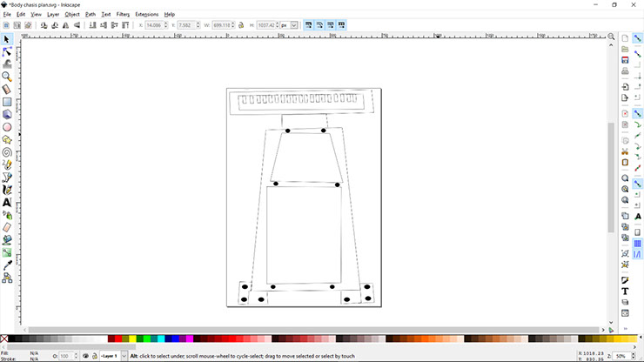This screenshot has width=644, height=362.
Task: Choose the Bezier pen tool
Action: (x=7, y=178)
